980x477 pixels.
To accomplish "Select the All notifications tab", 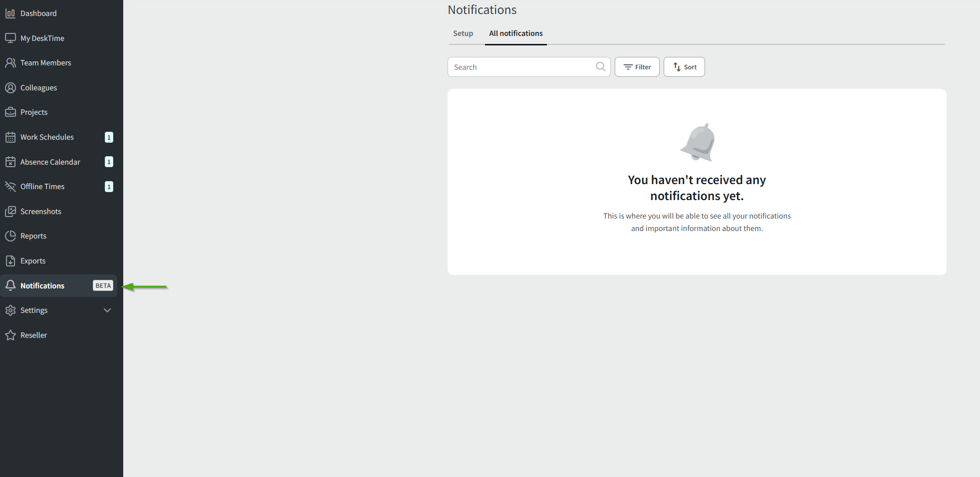I will pos(515,33).
